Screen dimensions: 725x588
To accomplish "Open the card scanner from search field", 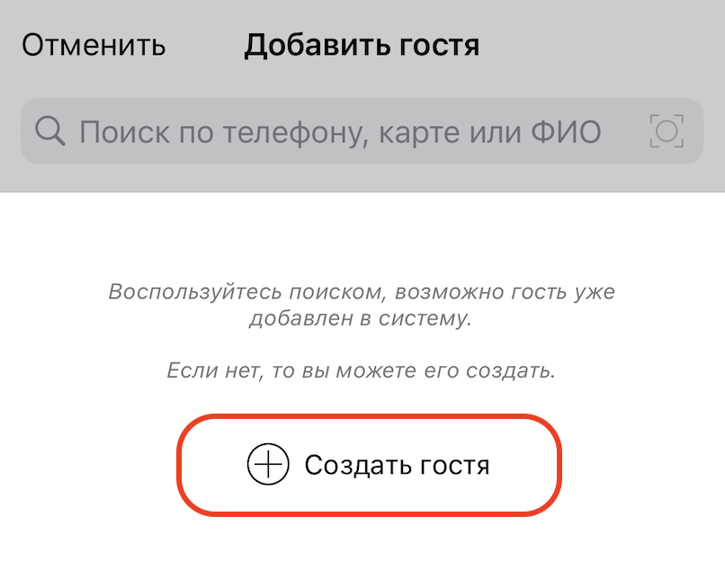I will [x=666, y=132].
